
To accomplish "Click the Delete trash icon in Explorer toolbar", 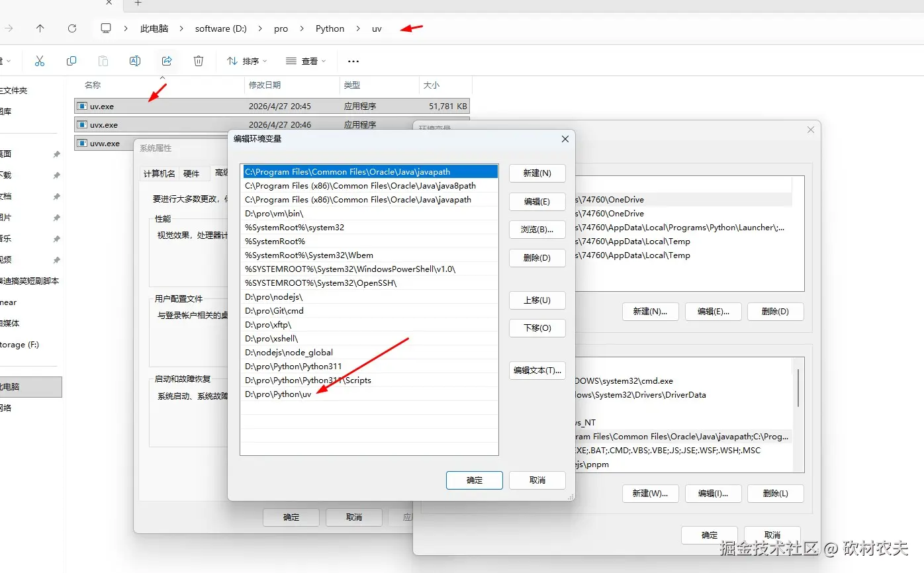I will pos(199,61).
